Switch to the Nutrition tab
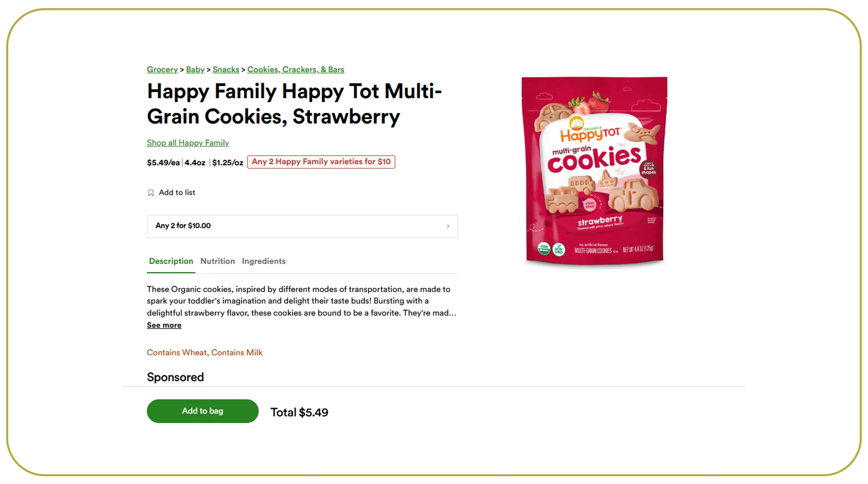The height and width of the screenshot is (484, 868). [217, 261]
